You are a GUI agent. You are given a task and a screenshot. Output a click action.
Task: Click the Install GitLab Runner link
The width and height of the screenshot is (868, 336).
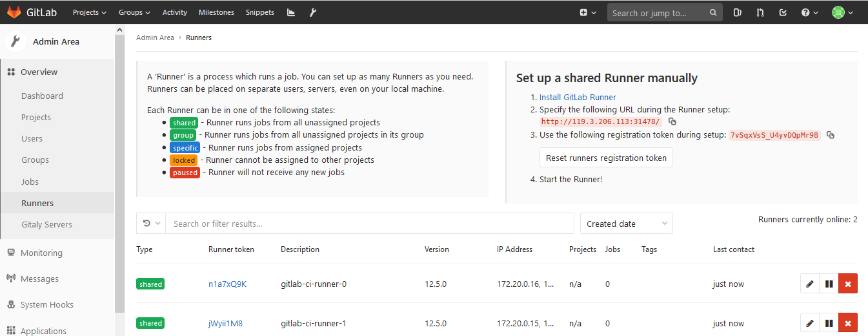click(x=578, y=97)
